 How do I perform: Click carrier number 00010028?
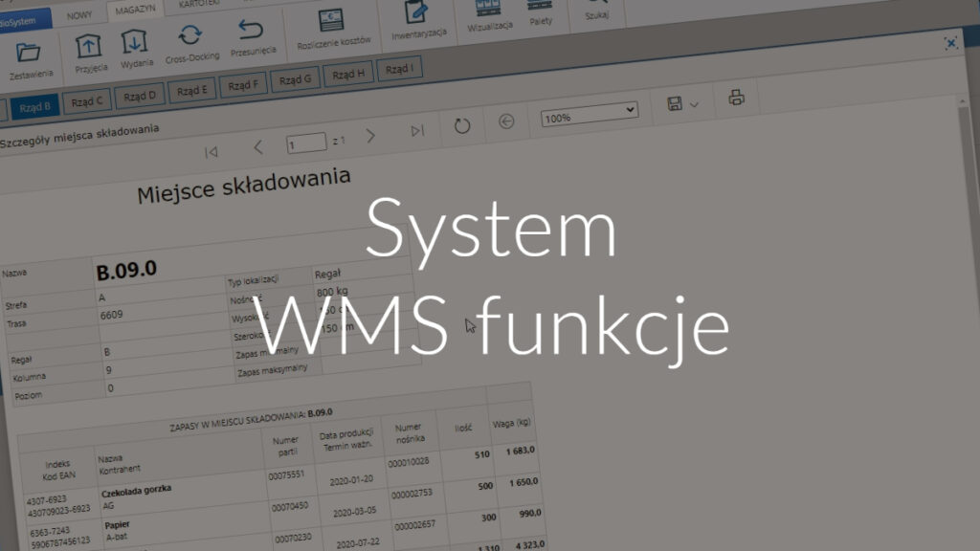point(408,462)
